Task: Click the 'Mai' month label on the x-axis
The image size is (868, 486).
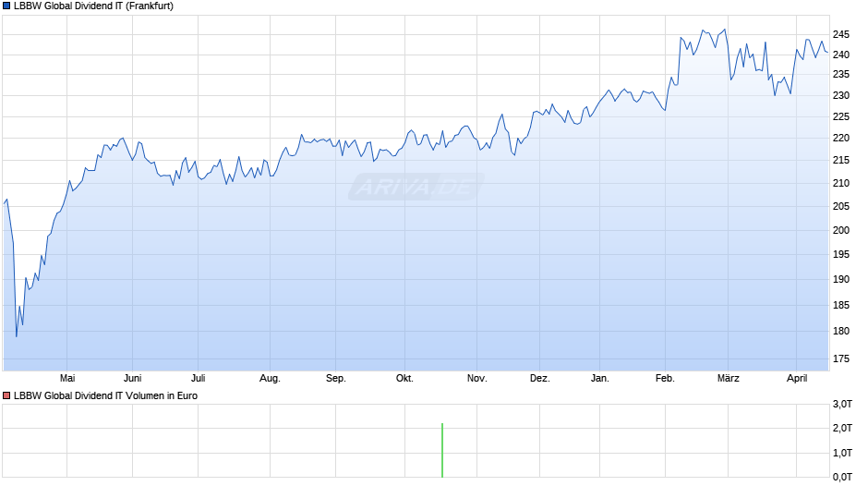Action: 67,378
